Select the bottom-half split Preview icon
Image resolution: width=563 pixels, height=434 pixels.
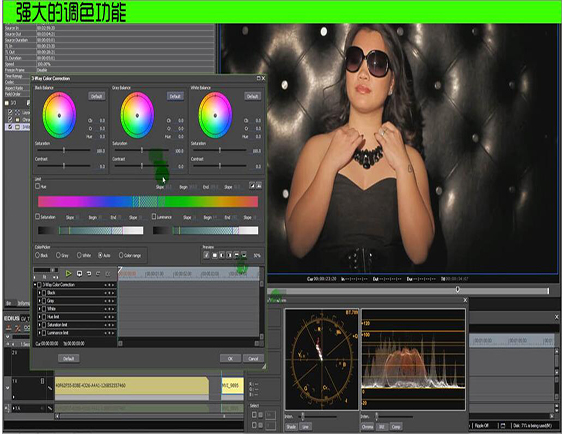(x=244, y=255)
